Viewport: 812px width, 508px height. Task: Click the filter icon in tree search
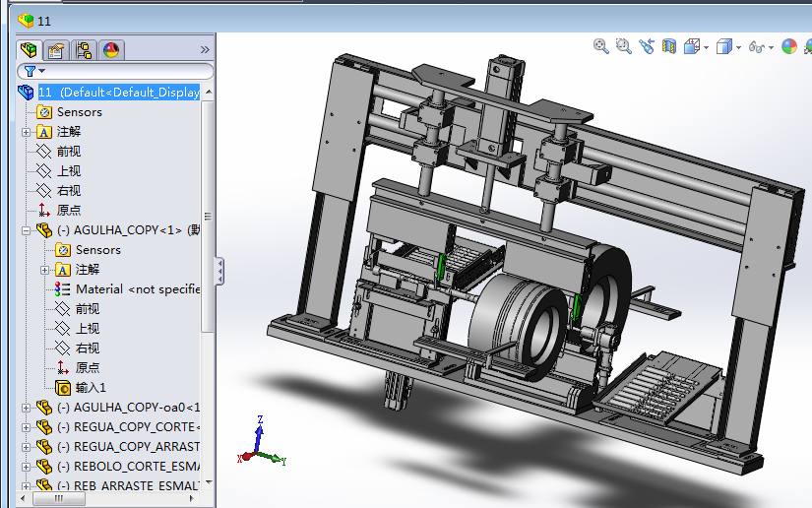(x=31, y=71)
